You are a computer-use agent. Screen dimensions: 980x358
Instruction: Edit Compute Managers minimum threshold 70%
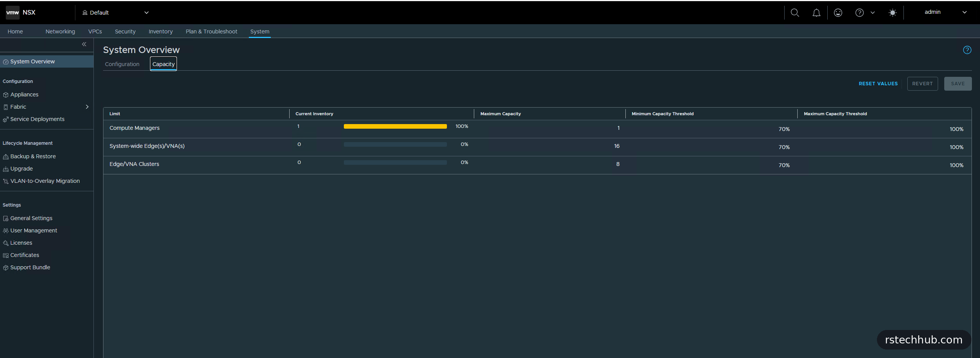tap(784, 129)
